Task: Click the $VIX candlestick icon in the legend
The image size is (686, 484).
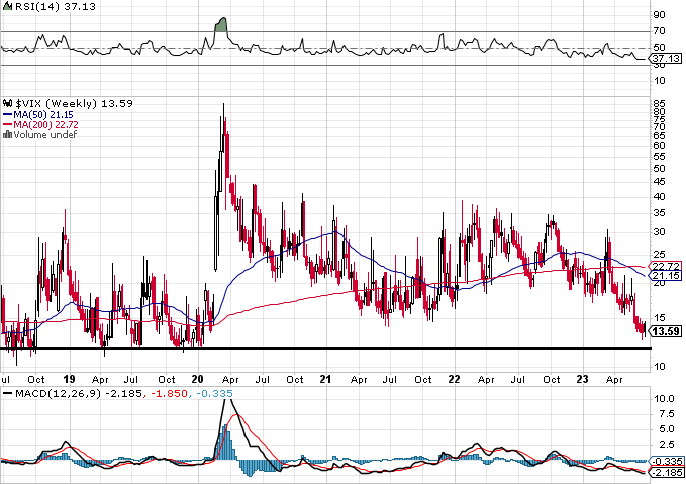Action: (8, 104)
